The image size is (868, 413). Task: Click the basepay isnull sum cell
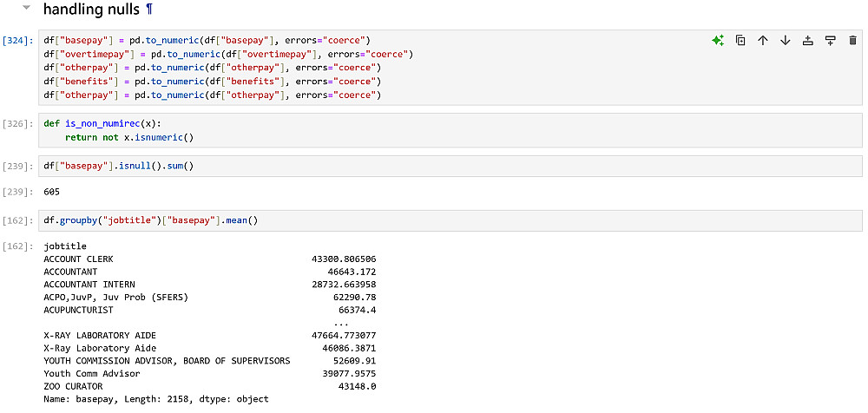(x=434, y=166)
